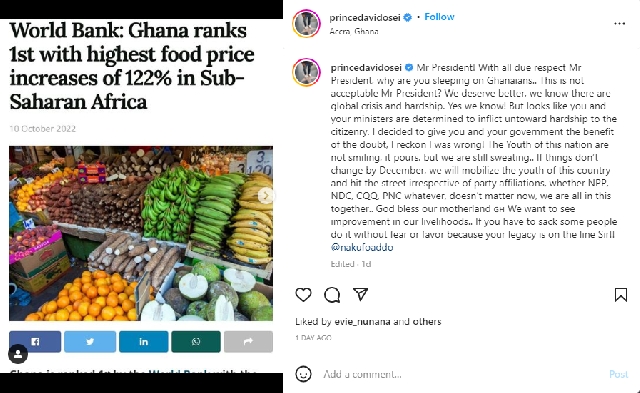640x393 pixels.
Task: Open the three-dots more options menu
Action: (619, 24)
